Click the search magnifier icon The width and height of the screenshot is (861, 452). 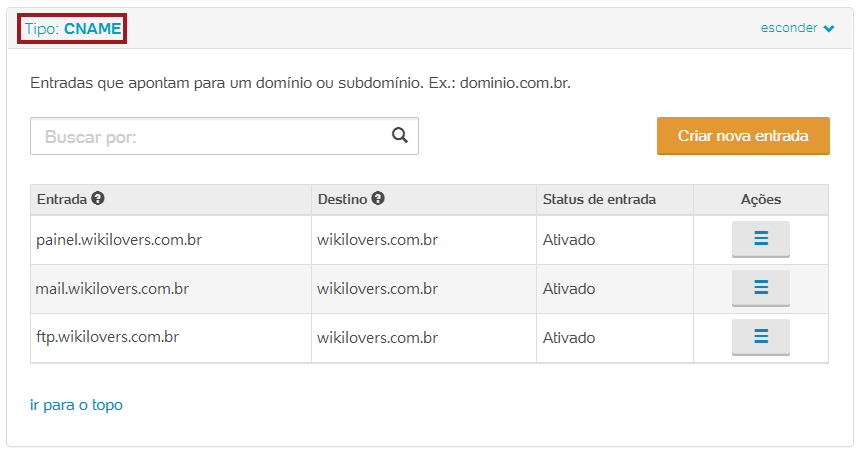(400, 136)
